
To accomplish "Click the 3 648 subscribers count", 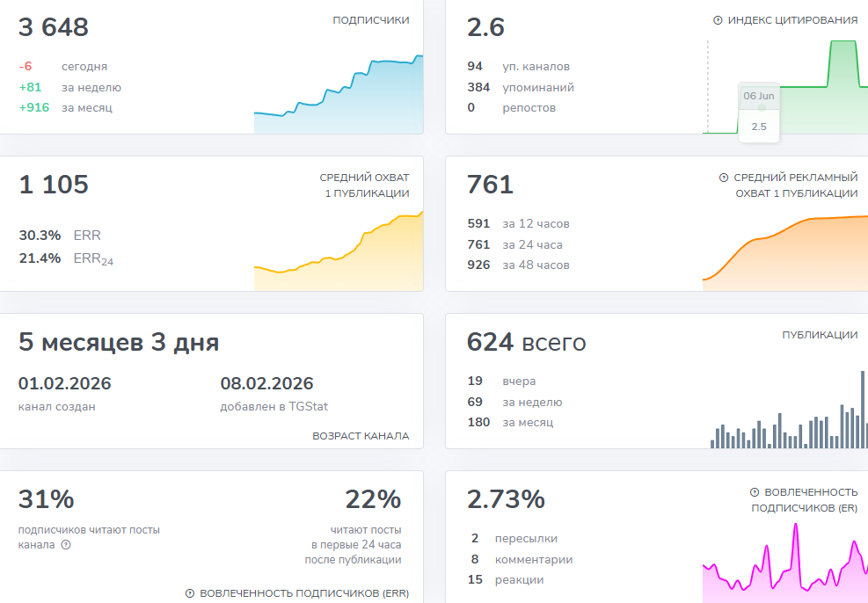I will (54, 27).
